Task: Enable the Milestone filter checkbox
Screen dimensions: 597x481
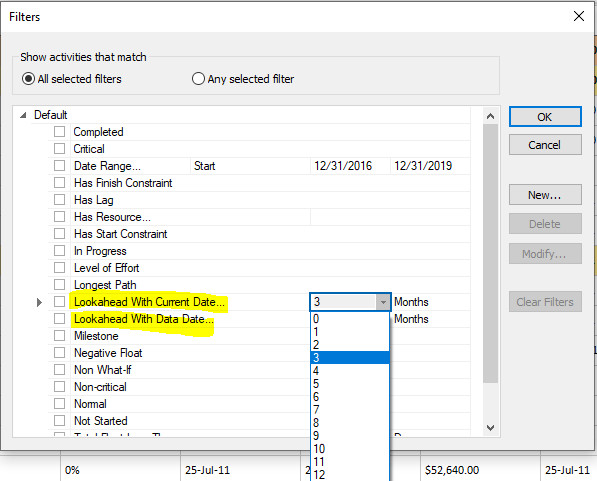Action: (x=59, y=336)
